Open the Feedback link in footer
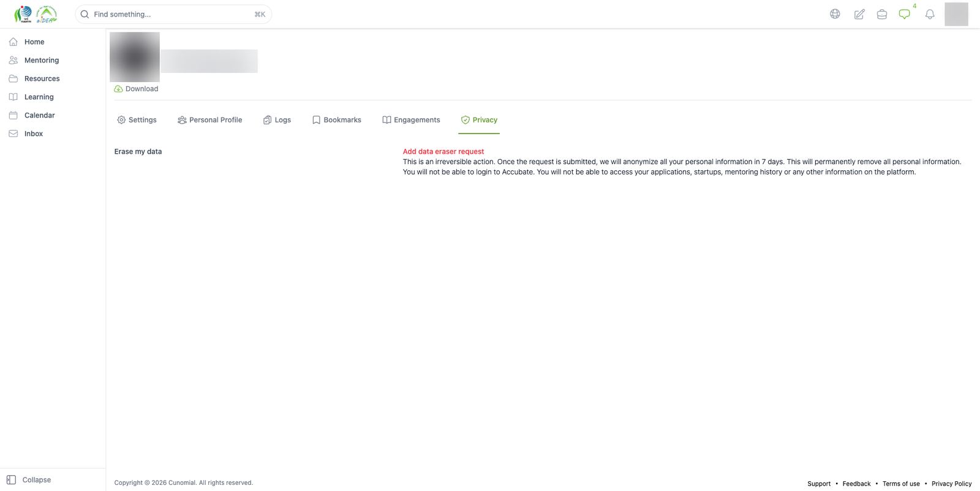 856,484
